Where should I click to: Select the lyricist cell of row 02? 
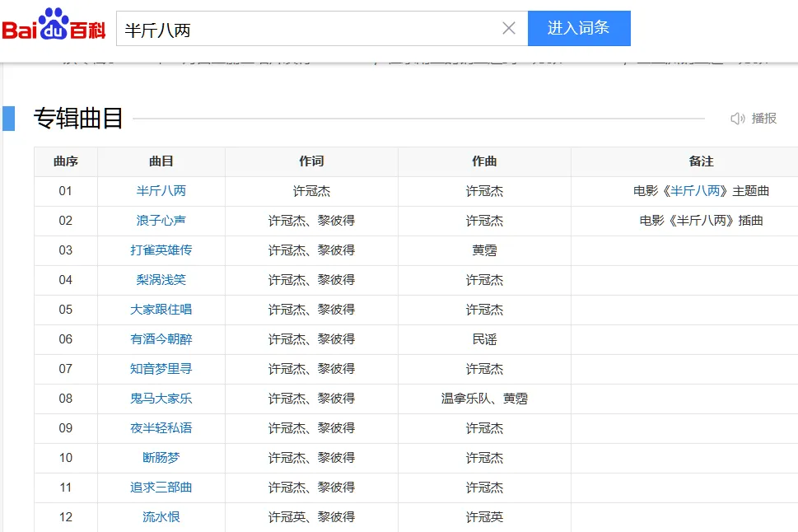(311, 221)
